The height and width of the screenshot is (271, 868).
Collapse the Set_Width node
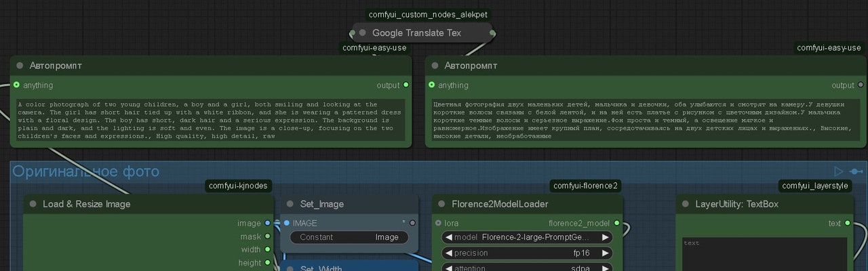[290, 268]
